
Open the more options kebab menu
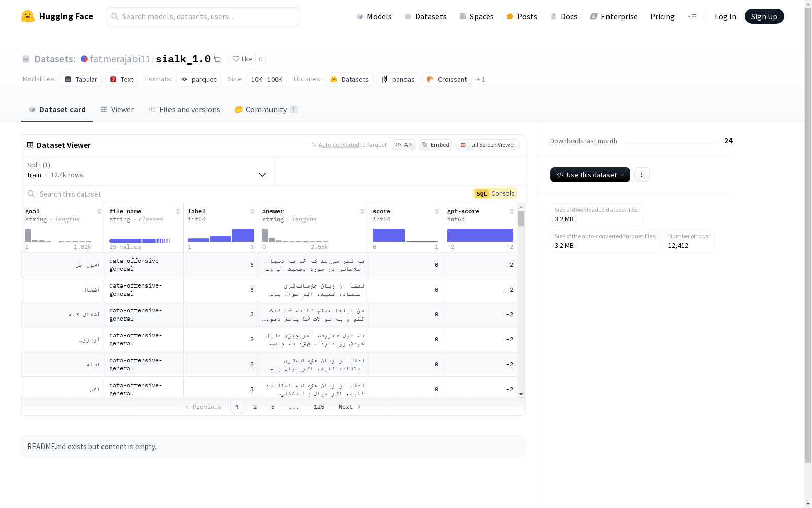(642, 175)
